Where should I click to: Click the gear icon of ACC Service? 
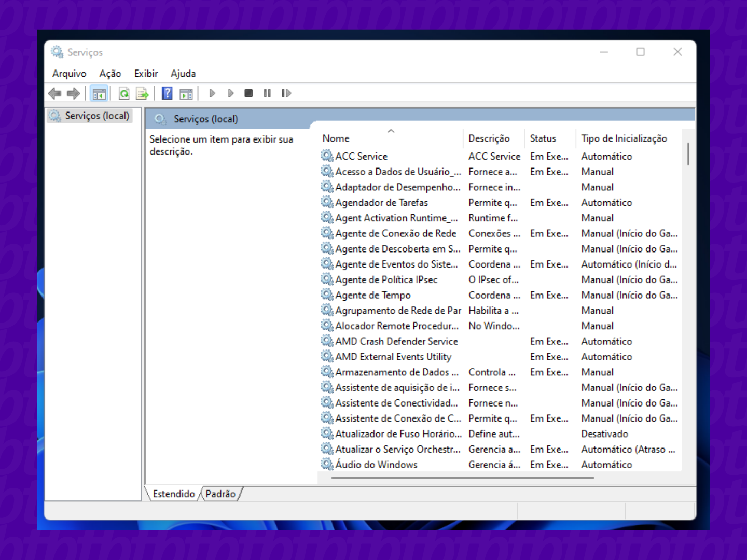click(327, 156)
